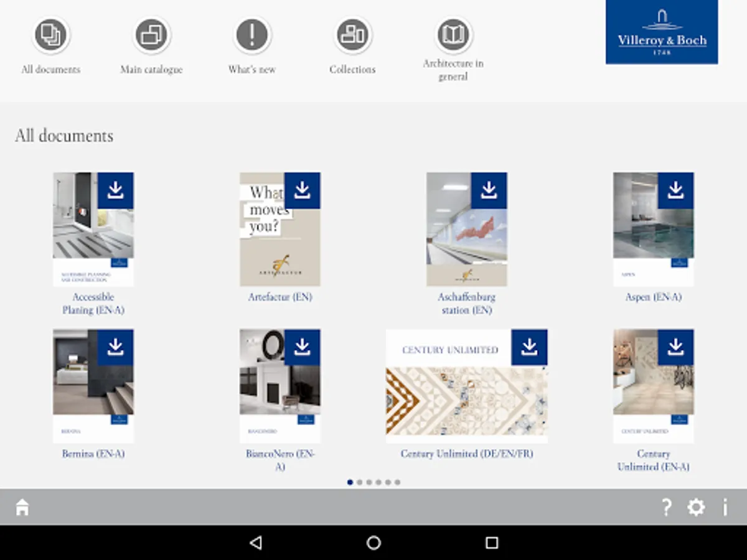Open the What's new exclamation icon
This screenshot has width=747, height=560.
[252, 35]
